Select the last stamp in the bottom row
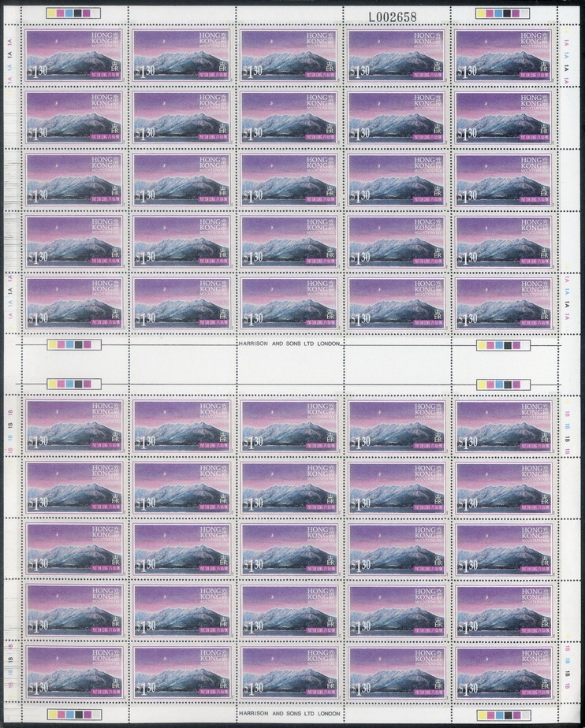 504,673
